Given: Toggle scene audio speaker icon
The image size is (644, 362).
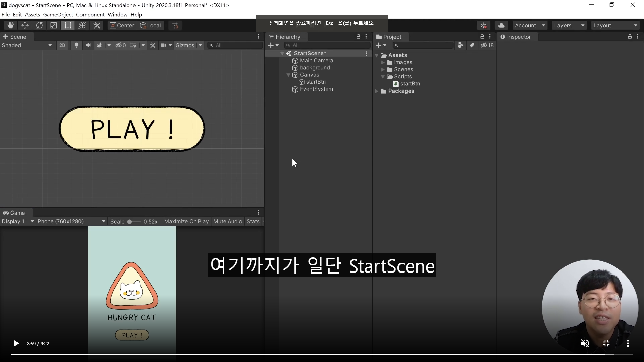Looking at the screenshot, I should click(88, 45).
